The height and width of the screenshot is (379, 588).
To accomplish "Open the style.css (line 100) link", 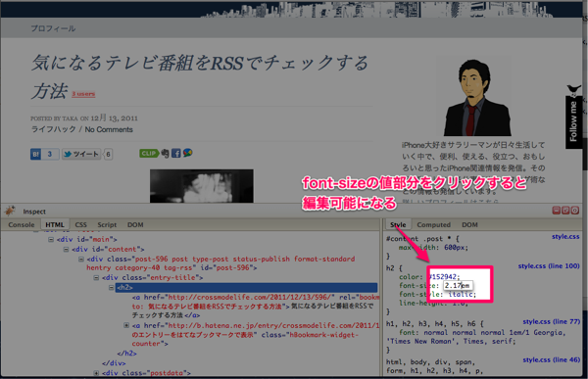I will [x=549, y=265].
